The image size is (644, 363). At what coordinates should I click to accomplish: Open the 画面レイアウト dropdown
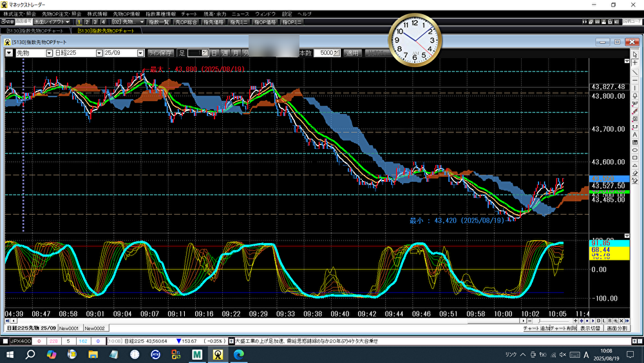[x=52, y=22]
